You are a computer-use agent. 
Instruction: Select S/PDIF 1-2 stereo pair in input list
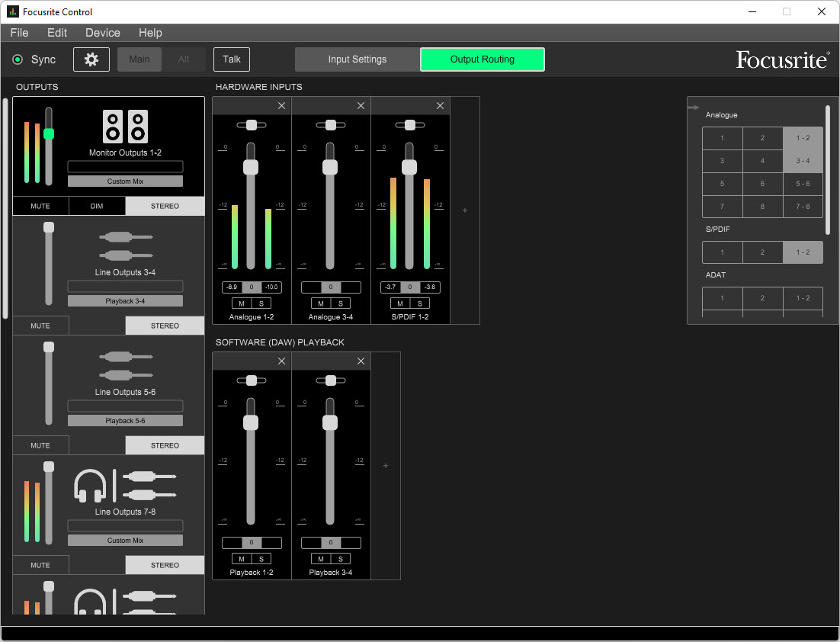click(803, 252)
